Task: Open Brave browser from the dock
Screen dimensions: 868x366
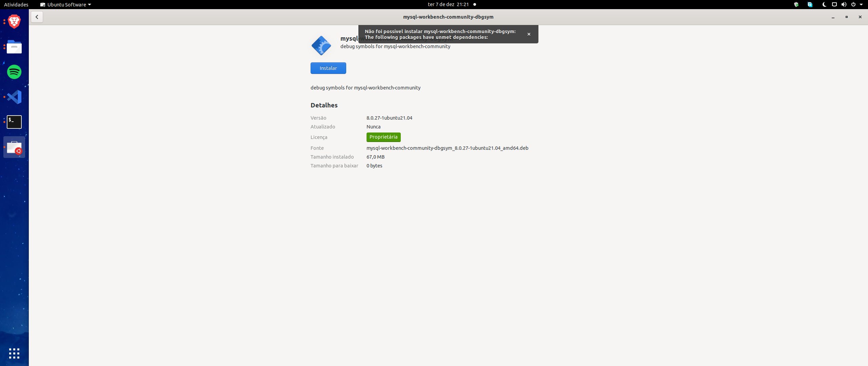Action: tap(14, 22)
